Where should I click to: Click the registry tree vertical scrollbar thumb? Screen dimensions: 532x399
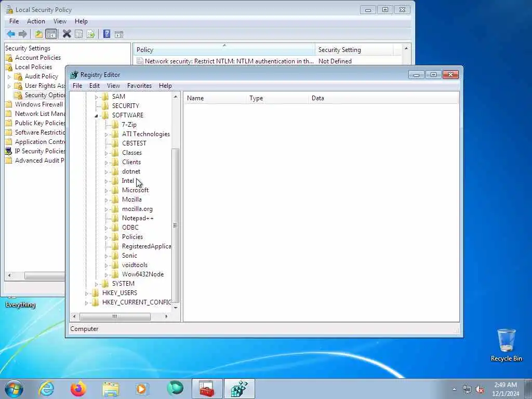176,225
